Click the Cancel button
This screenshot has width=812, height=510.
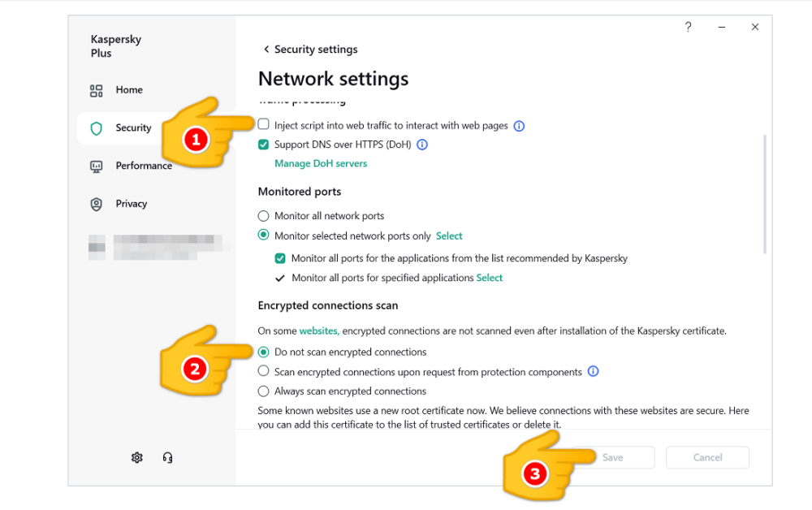coord(707,457)
